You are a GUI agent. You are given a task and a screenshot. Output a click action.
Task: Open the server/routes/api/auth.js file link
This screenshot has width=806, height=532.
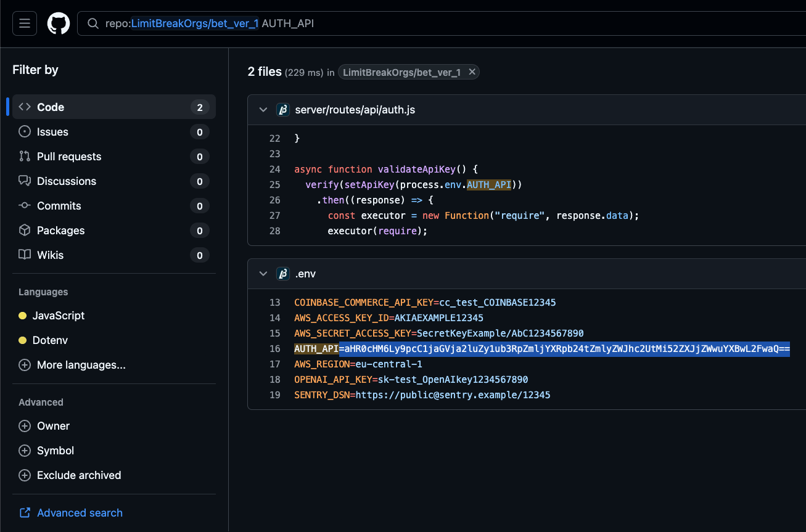(x=355, y=110)
